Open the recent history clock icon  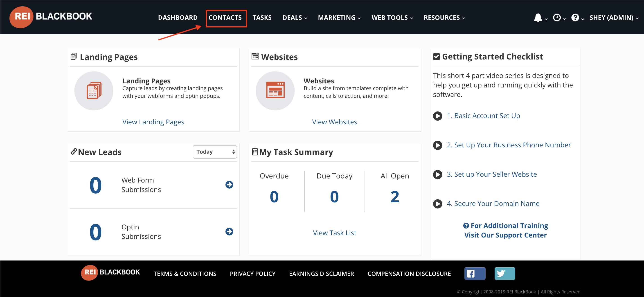click(557, 18)
